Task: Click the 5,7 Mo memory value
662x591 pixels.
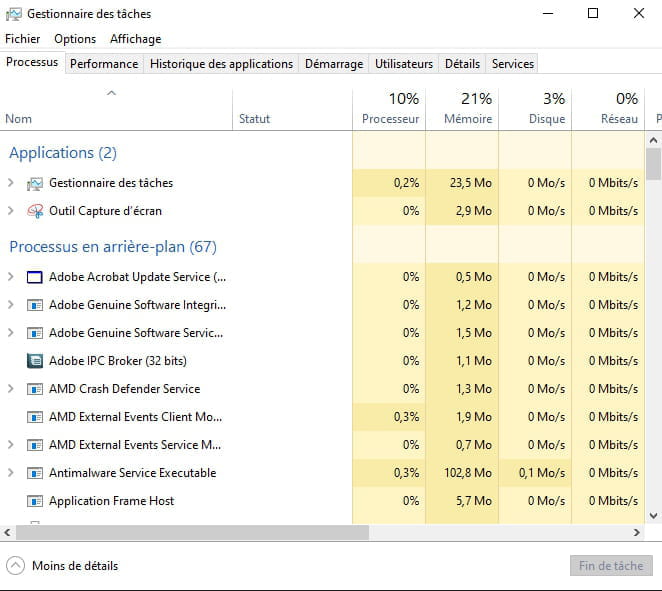Action: 474,501
